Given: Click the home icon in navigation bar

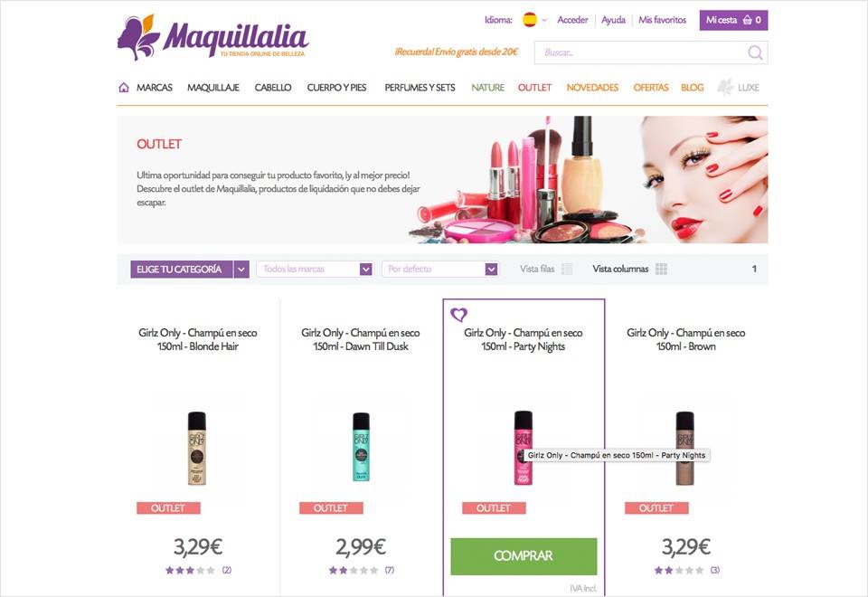Looking at the screenshot, I should (x=124, y=88).
